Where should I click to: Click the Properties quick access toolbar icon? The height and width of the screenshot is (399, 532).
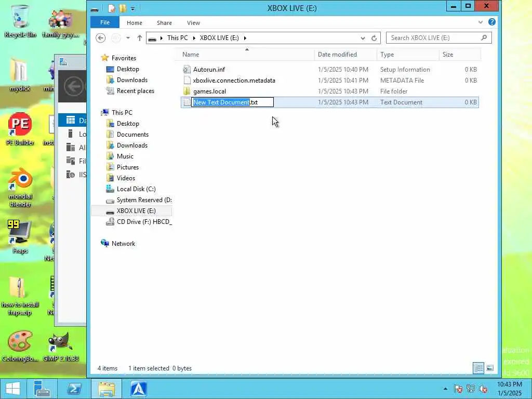(x=111, y=8)
